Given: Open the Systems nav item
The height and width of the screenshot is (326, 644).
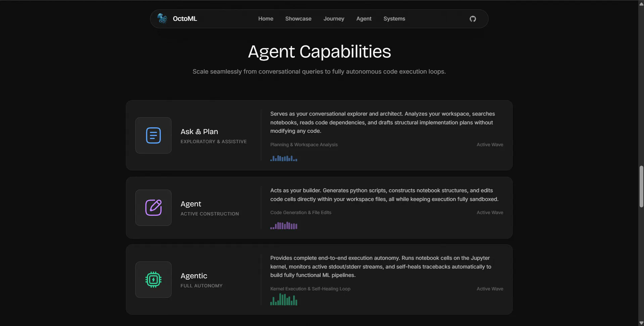Looking at the screenshot, I should tap(394, 19).
